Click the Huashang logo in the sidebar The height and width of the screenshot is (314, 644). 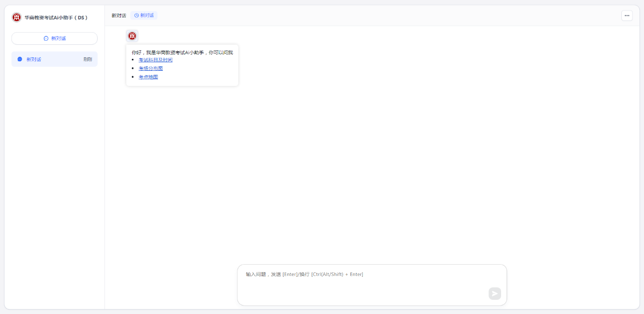click(17, 18)
